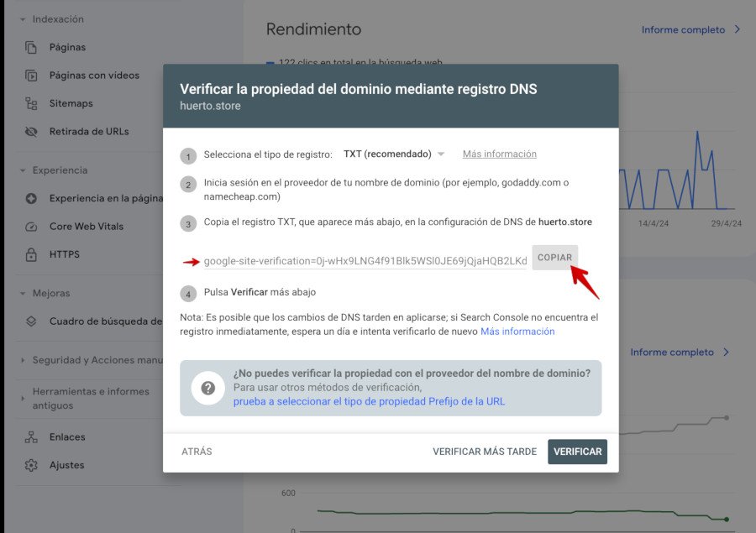
Task: Click the chevron next to lower Informe completo
Action: pos(726,353)
